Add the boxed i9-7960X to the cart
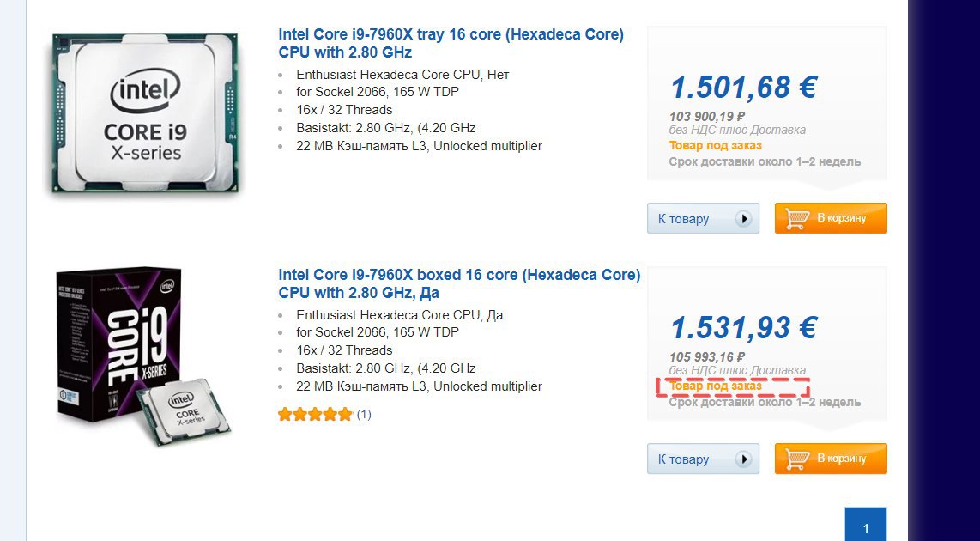Screen dimensions: 980x541 pos(831,459)
